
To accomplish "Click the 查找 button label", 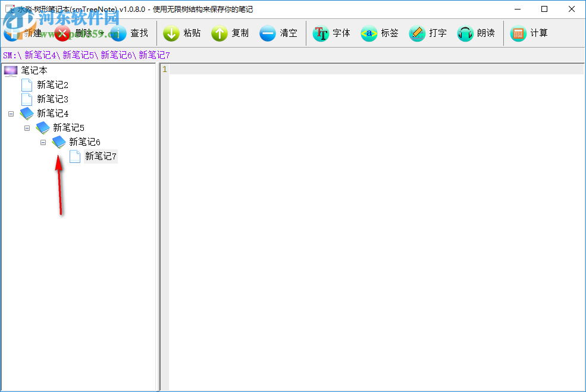I will [139, 33].
